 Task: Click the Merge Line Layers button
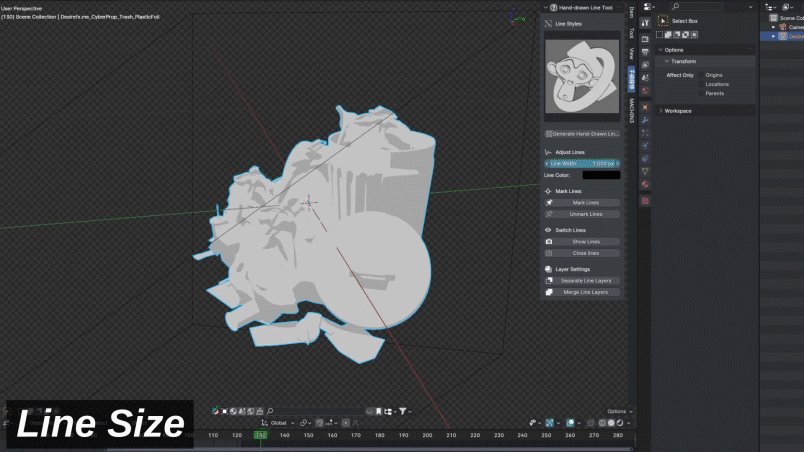coord(582,292)
